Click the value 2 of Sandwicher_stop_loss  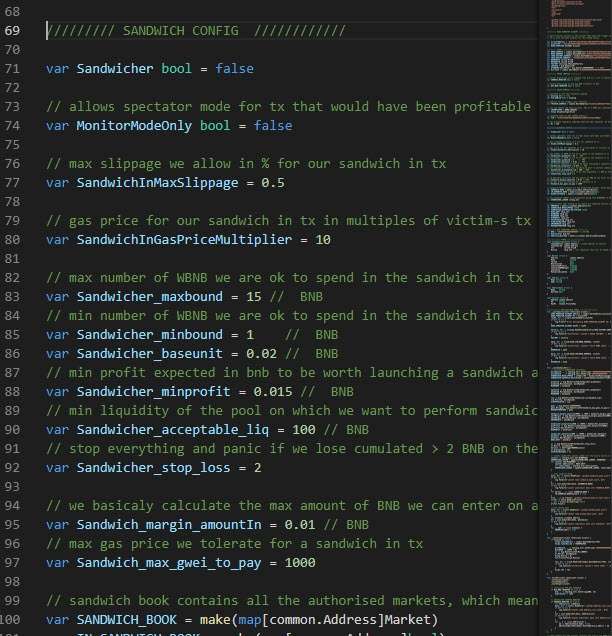258,468
